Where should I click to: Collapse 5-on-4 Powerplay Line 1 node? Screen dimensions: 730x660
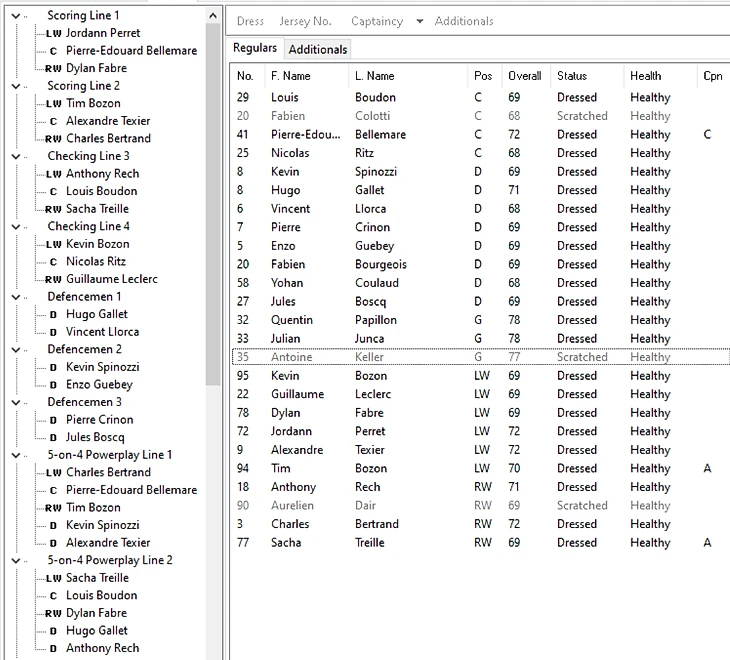[x=15, y=455]
